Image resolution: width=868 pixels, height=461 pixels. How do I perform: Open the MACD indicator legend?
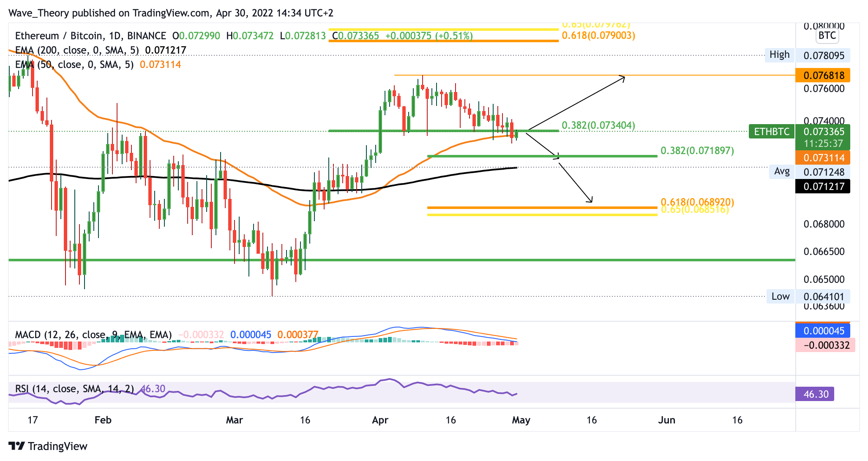tap(93, 335)
